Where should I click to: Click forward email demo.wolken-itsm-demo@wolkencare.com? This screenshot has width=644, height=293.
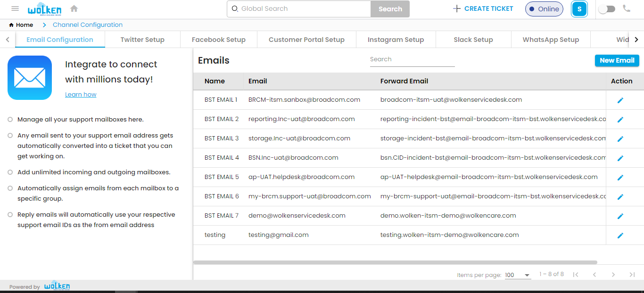point(448,216)
